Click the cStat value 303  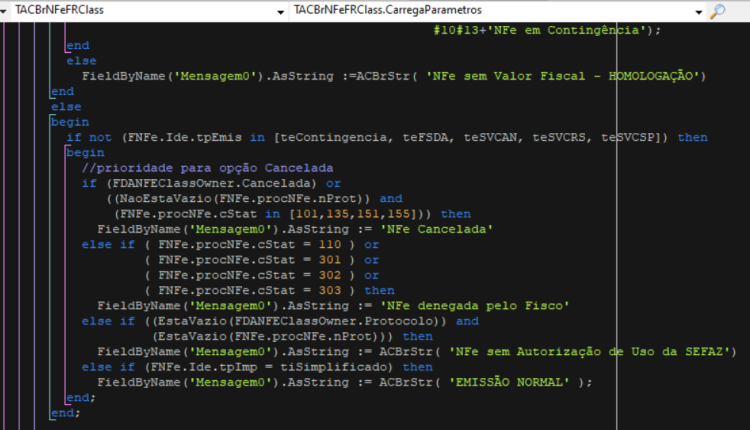pos(330,290)
